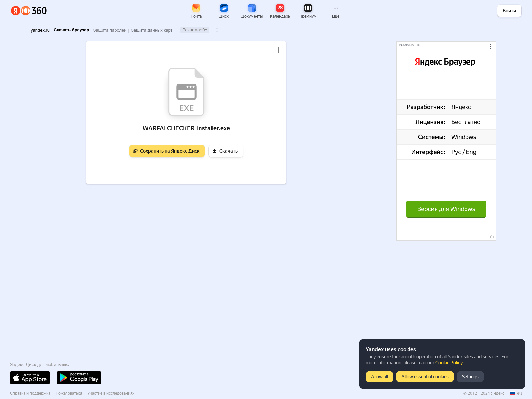The height and width of the screenshot is (399, 532).
Task: Click the Реклама 0+ label
Action: click(195, 30)
